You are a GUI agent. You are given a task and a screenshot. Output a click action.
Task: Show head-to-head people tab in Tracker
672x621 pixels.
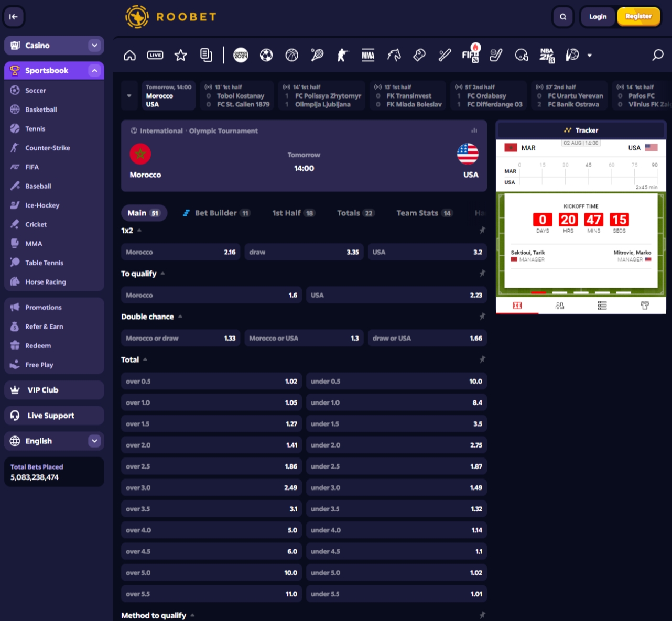[560, 306]
